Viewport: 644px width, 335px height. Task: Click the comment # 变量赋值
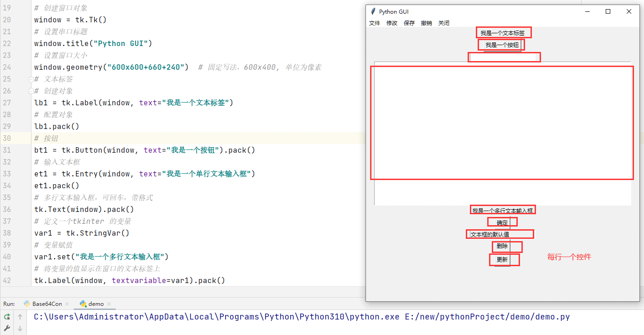click(x=53, y=245)
